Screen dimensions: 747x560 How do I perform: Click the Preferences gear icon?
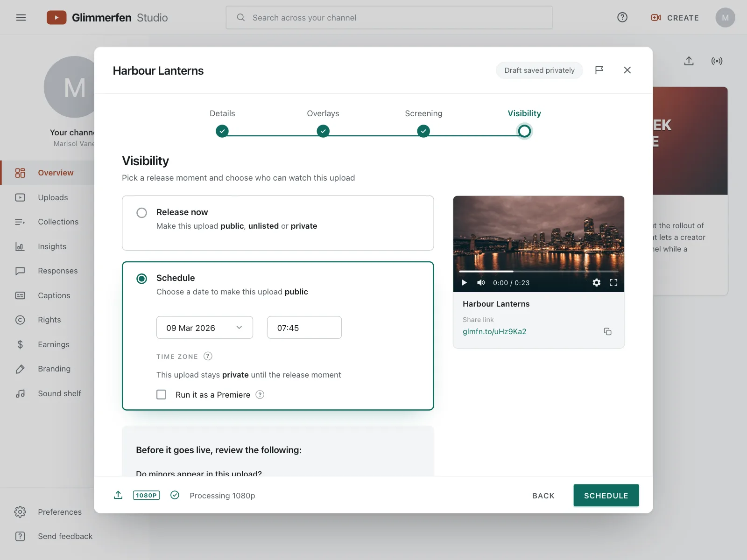(x=20, y=512)
